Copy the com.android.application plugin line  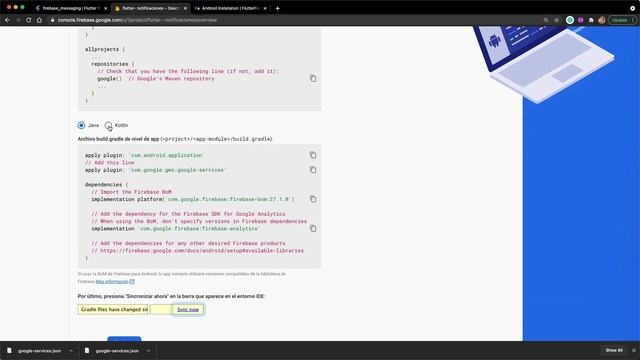click(313, 155)
